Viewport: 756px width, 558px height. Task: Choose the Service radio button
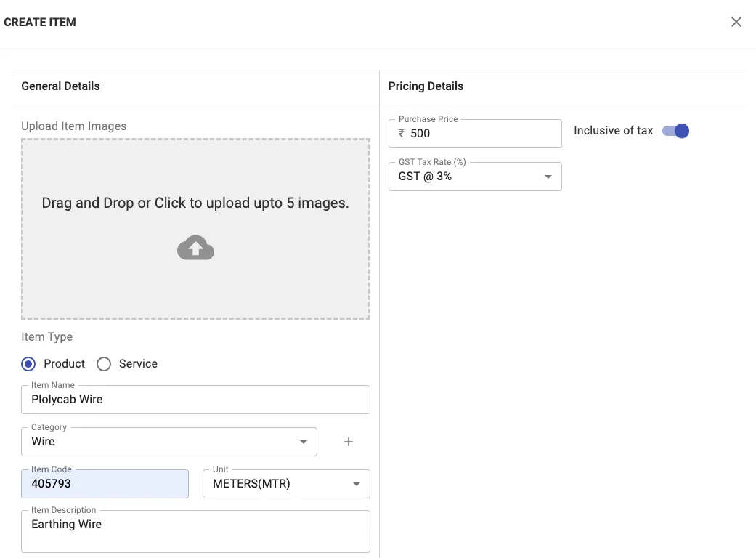104,364
